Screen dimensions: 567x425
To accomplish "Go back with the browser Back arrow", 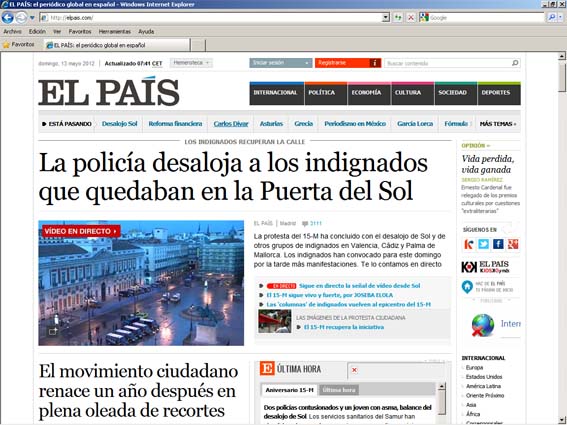I will click(x=8, y=17).
